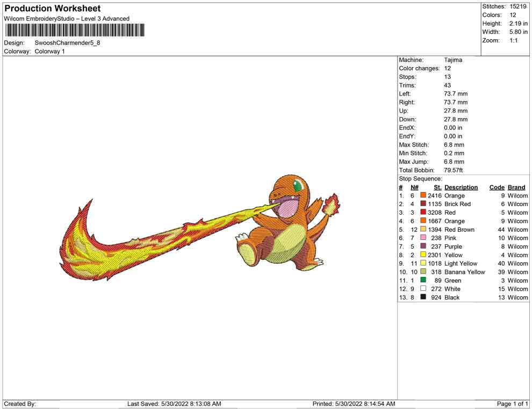Select the Code column header
Image resolution: width=532 pixels, height=409 pixels.
[x=497, y=187]
